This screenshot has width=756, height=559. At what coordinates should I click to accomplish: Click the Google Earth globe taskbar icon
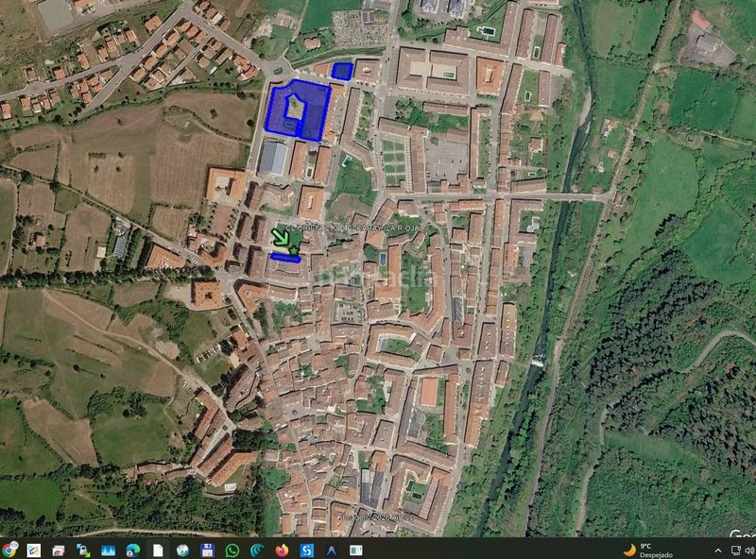[182, 550]
